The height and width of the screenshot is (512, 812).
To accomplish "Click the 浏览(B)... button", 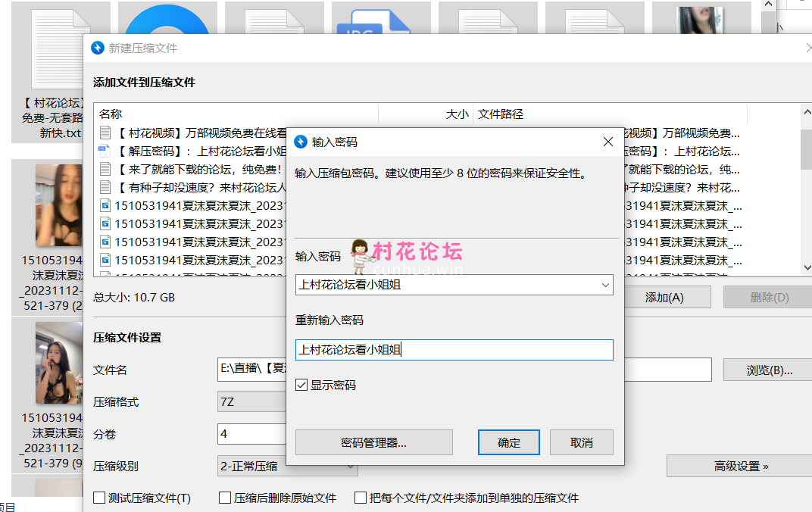I will (x=769, y=370).
